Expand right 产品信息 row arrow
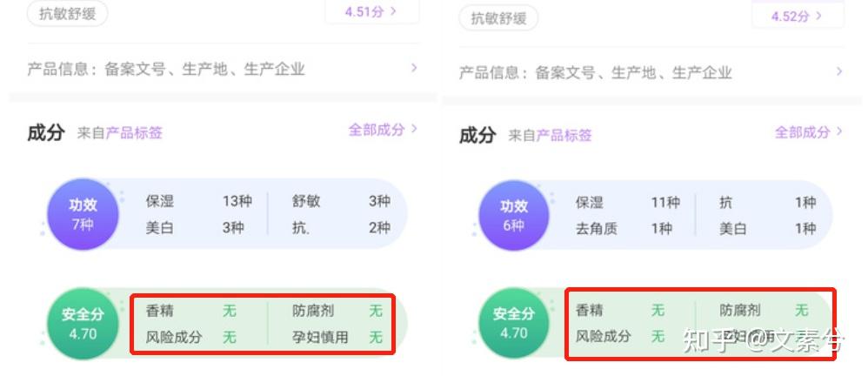 [839, 71]
